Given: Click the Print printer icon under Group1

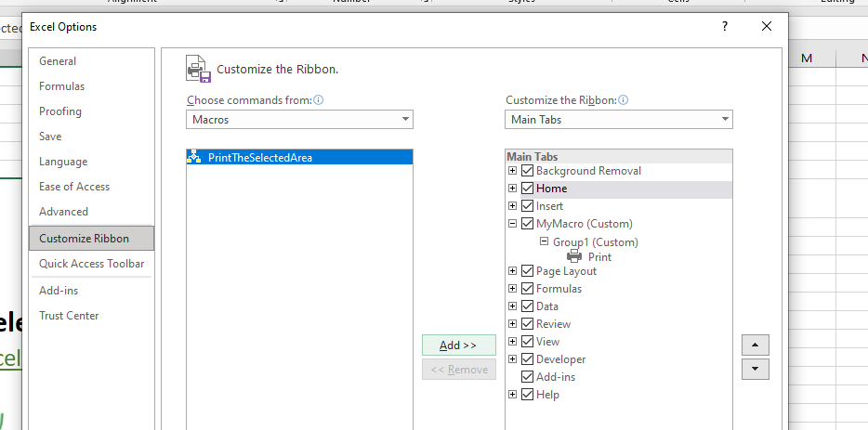Looking at the screenshot, I should pos(574,256).
